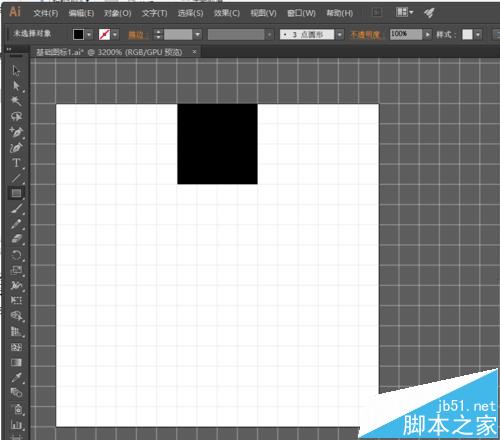Select the Pencil tool
Image resolution: width=500 pixels, height=440 pixels.
(16, 224)
